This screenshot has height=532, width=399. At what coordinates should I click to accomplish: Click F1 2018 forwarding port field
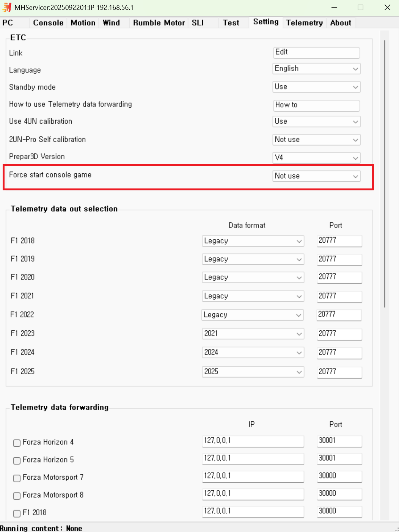click(x=339, y=511)
